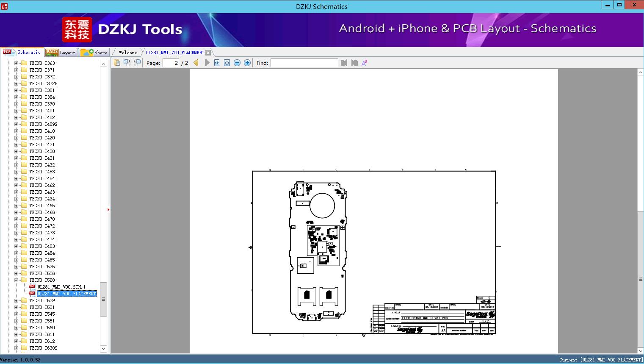This screenshot has height=364, width=644.
Task: Open UL281_MMI_V00.SCH.1 file
Action: 61,287
